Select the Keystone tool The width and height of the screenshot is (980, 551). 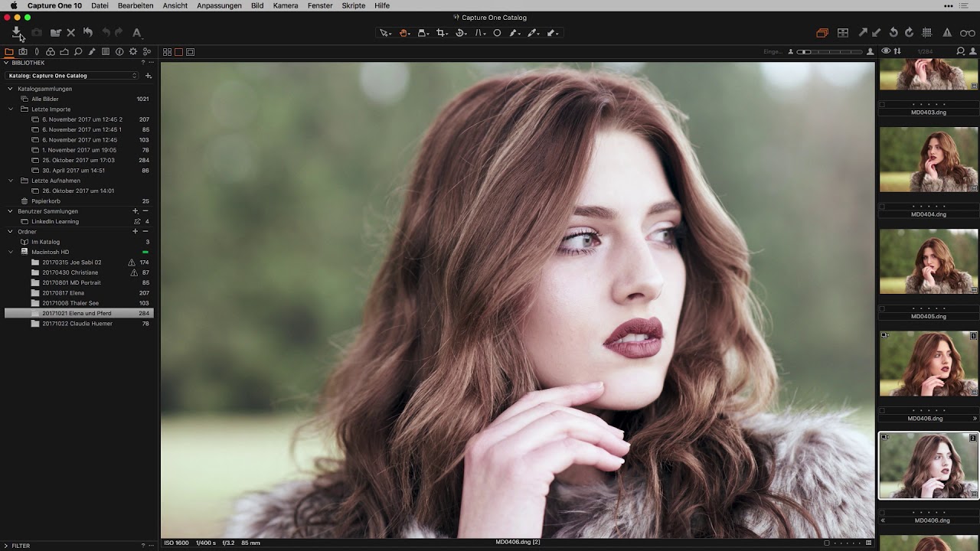[480, 33]
